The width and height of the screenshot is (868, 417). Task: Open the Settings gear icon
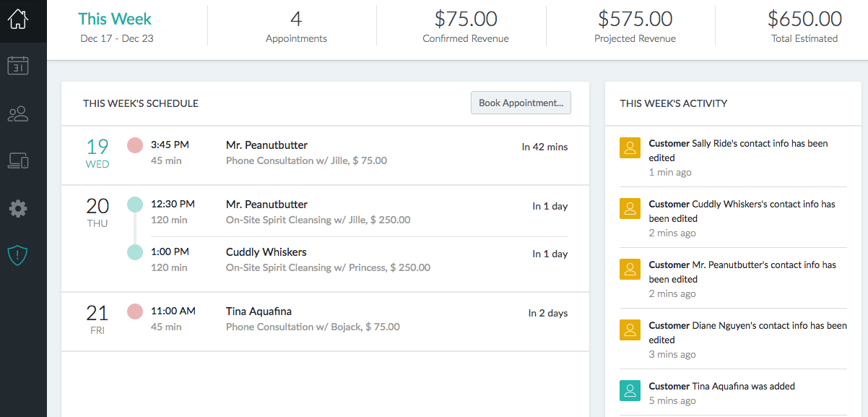(x=18, y=209)
